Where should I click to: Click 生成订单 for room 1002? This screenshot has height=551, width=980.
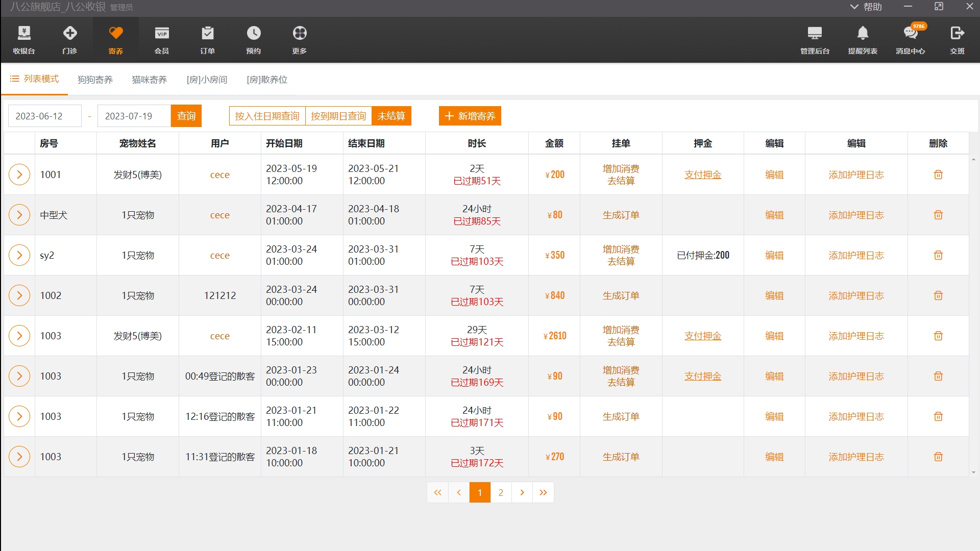[621, 295]
